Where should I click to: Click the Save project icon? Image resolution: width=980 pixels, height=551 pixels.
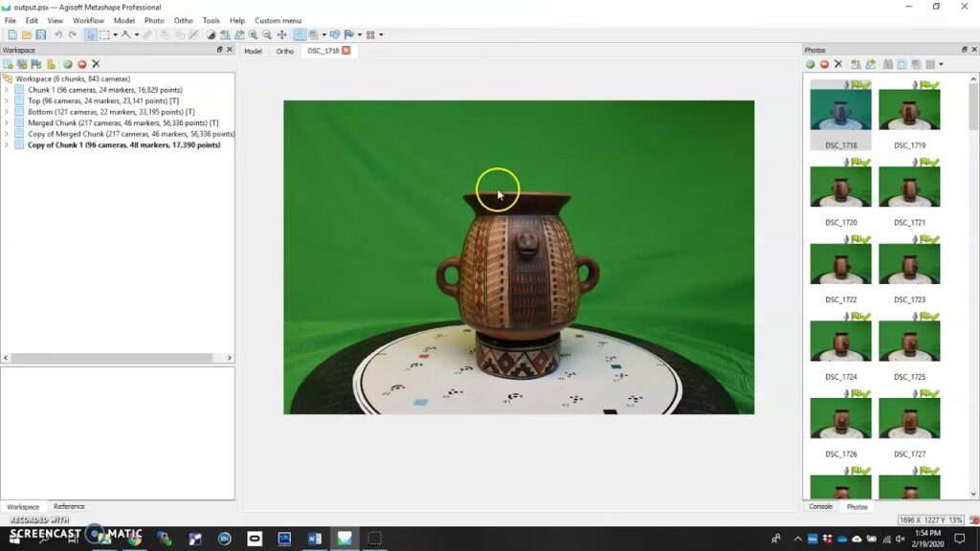tap(41, 35)
